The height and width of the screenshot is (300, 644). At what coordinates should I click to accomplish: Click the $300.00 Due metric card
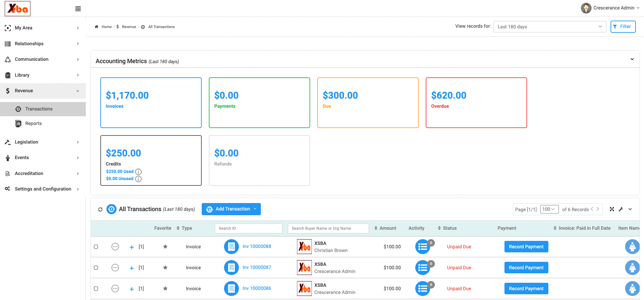pyautogui.click(x=368, y=103)
